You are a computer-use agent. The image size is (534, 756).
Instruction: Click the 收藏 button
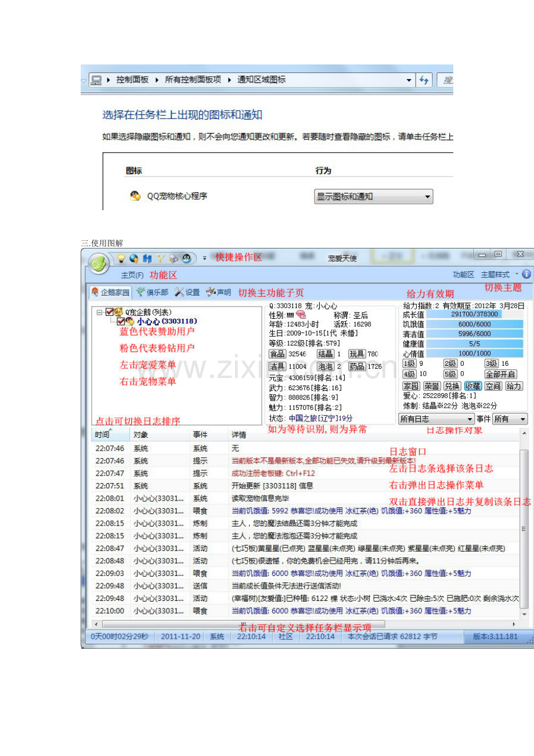coord(473,386)
